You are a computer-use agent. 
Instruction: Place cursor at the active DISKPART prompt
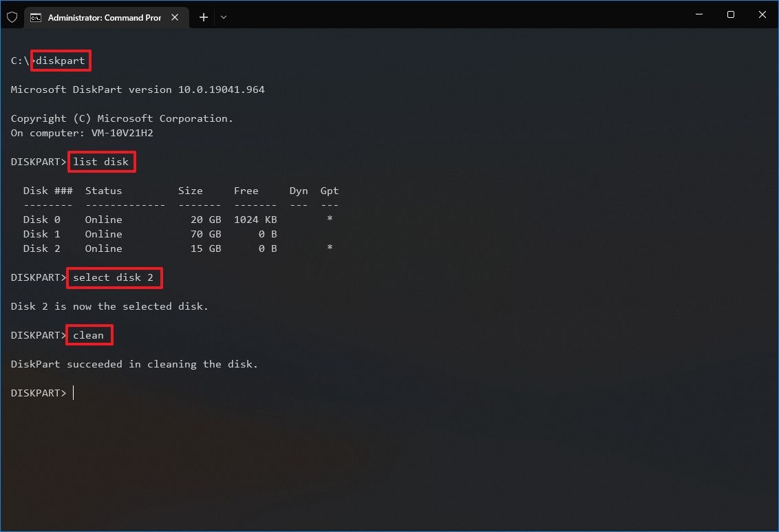74,392
